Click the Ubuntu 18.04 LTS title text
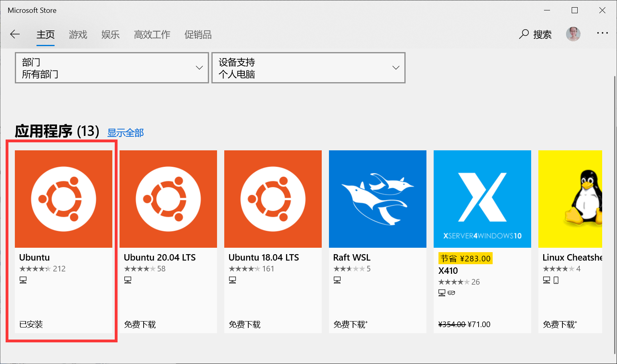Screen dimensions: 617x364 click(264, 257)
